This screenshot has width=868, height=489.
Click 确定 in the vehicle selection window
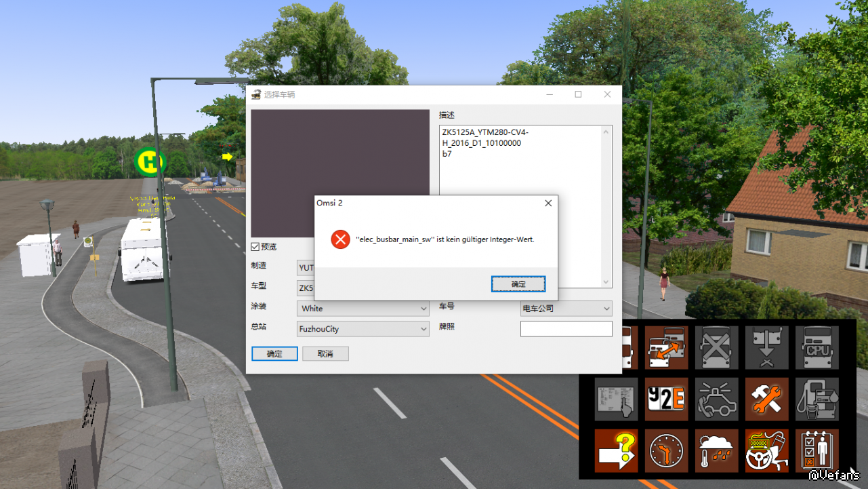coord(274,353)
